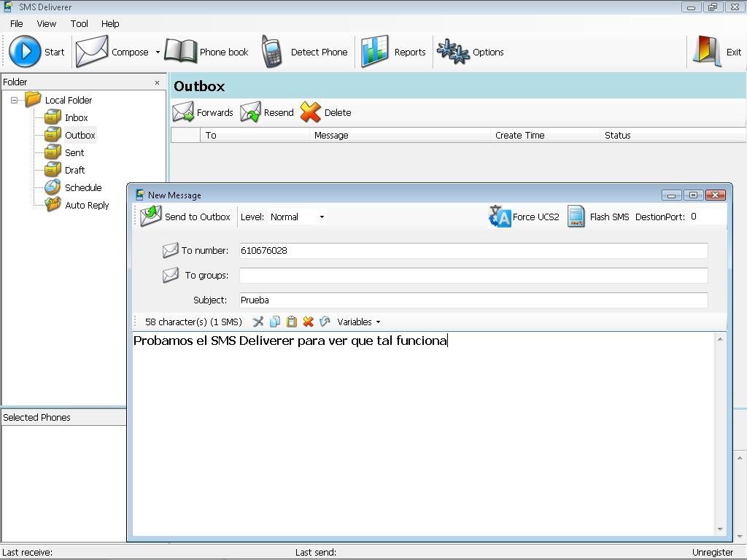This screenshot has width=747, height=560.
Task: Maximize the New Message window
Action: click(x=693, y=195)
